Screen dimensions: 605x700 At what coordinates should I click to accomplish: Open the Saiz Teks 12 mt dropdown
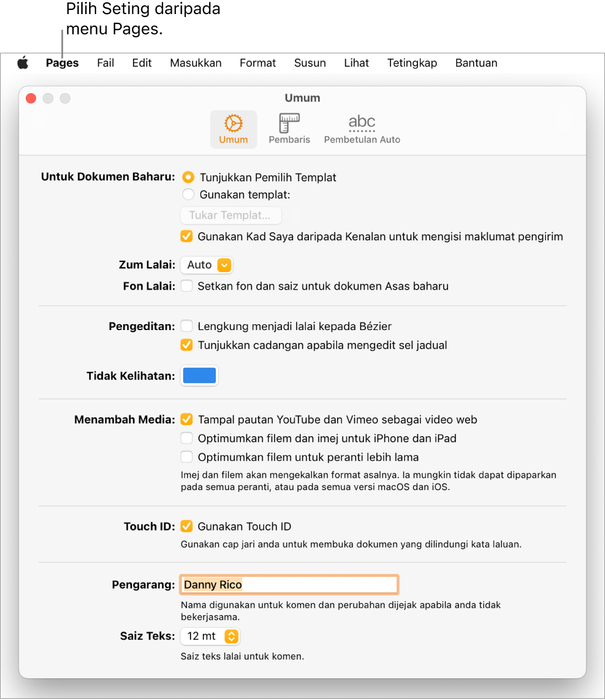[x=210, y=636]
